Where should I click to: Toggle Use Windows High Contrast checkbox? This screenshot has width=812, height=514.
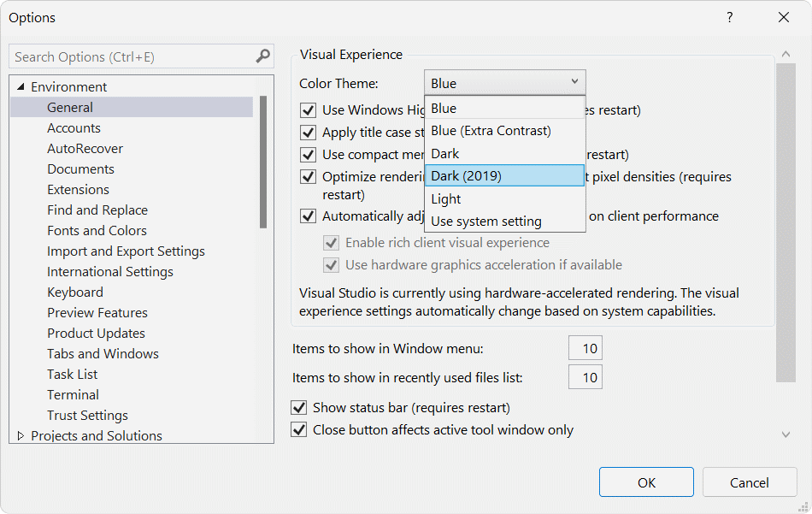point(309,110)
